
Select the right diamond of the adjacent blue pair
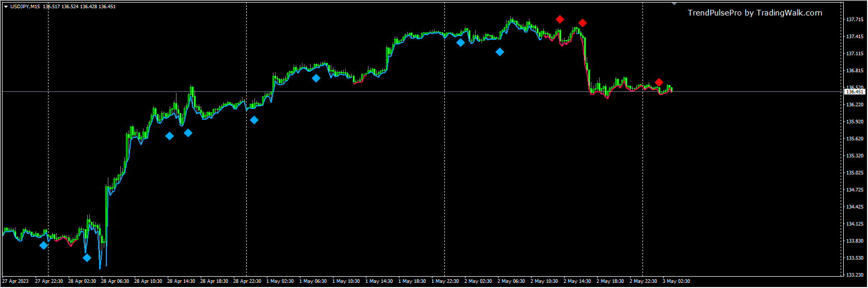tap(188, 133)
